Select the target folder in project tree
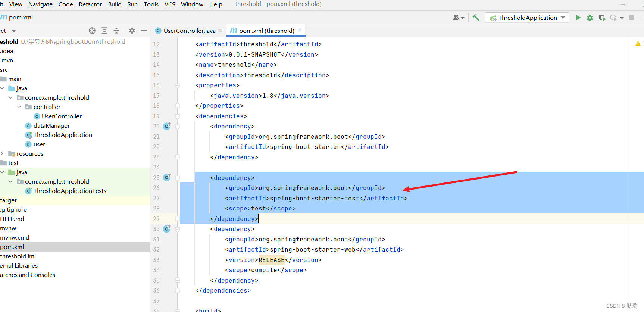 tap(9, 200)
